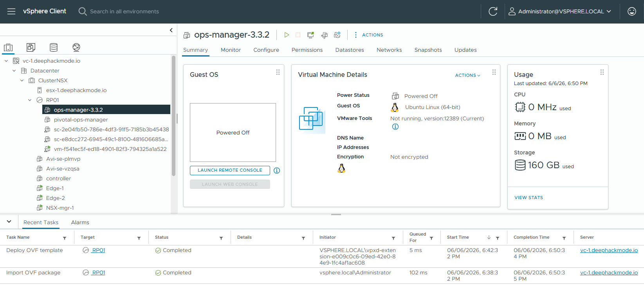The width and height of the screenshot is (644, 285).
Task: Power on the VM with play icon
Action: point(287,35)
